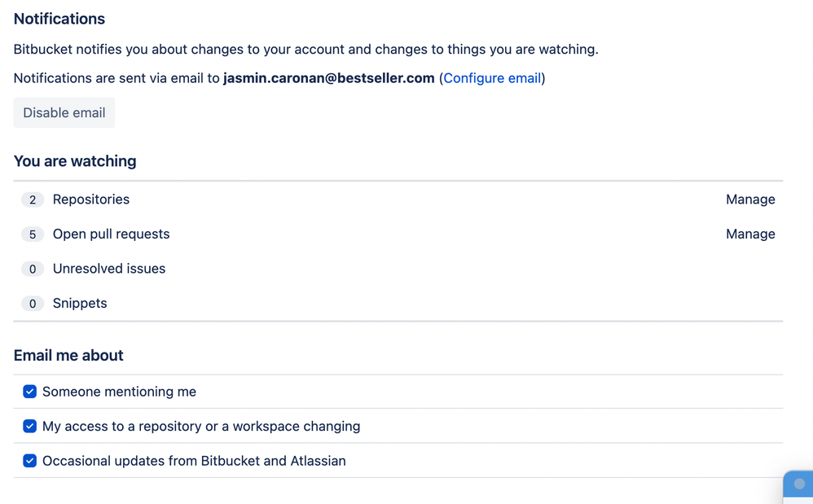Image resolution: width=813 pixels, height=504 pixels.
Task: Click the Email me about heading
Action: pos(68,355)
